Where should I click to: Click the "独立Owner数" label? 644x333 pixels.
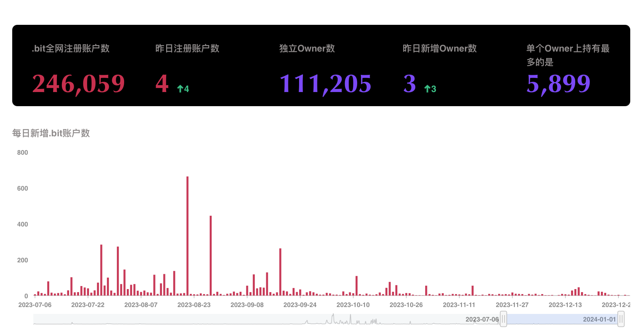click(307, 48)
